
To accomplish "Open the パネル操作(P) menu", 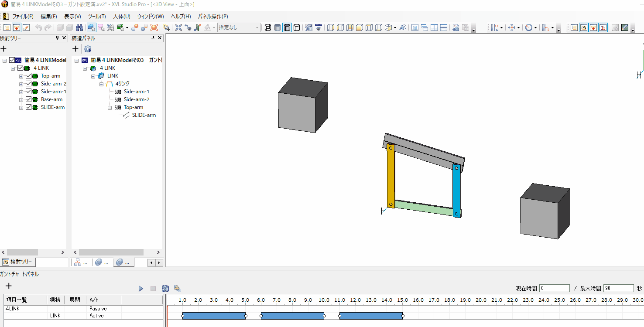I will [213, 17].
